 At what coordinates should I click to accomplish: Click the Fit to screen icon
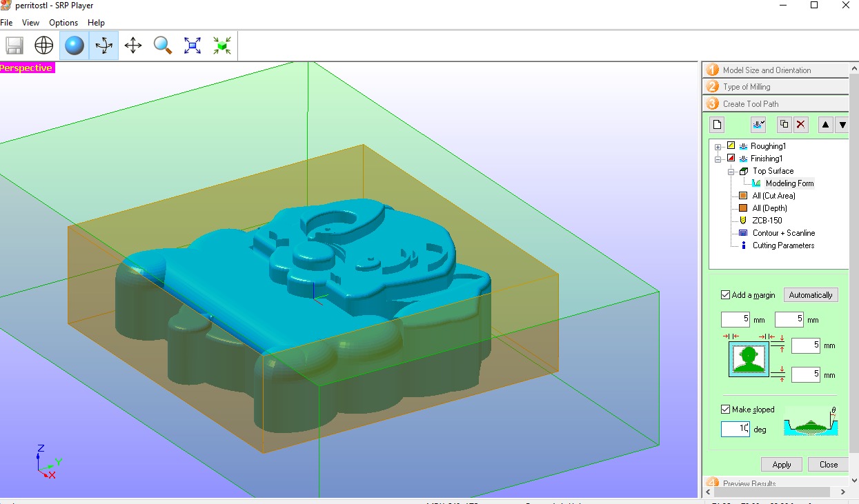(x=192, y=46)
